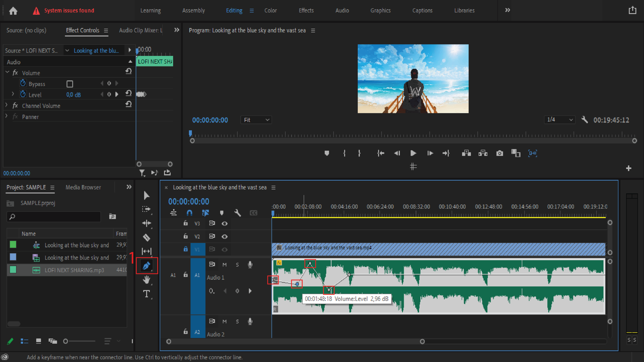The image size is (644, 362).
Task: Toggle Snap in Timeline magnet icon
Action: (189, 213)
